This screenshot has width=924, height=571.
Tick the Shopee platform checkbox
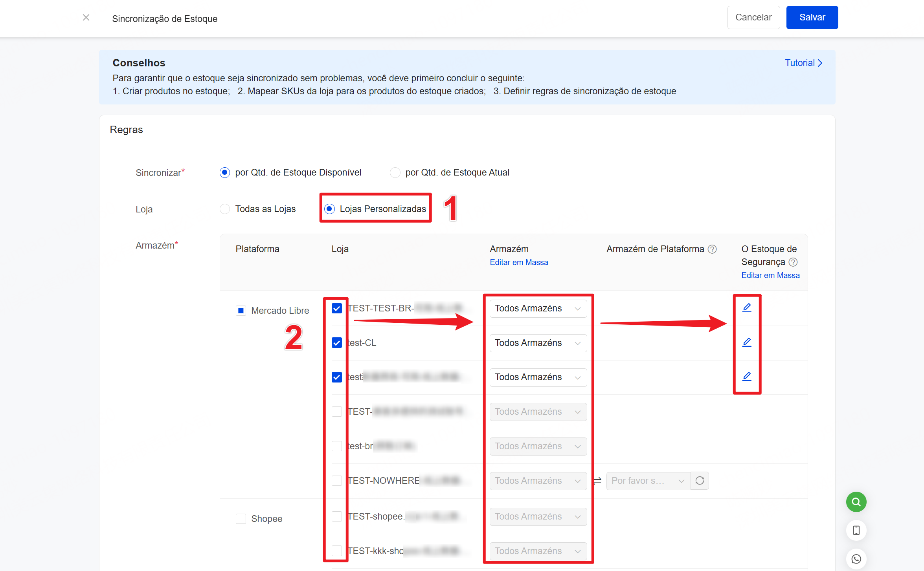[x=241, y=519]
